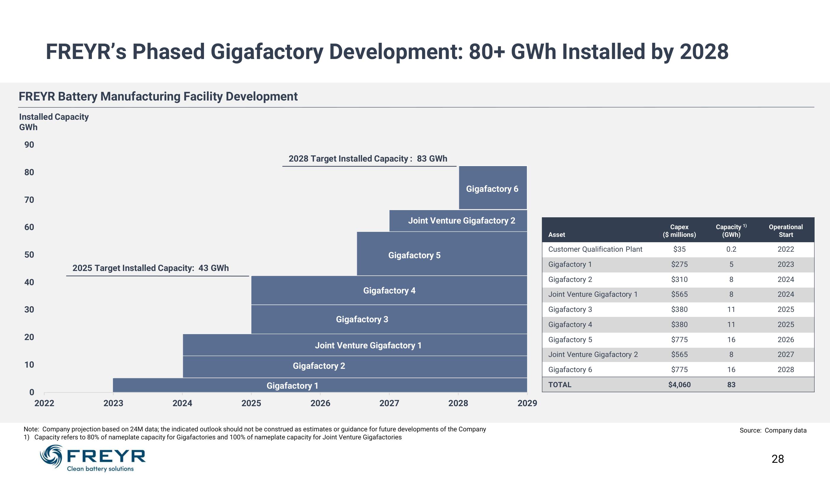Click the 'Asset' table column header

[x=556, y=235]
